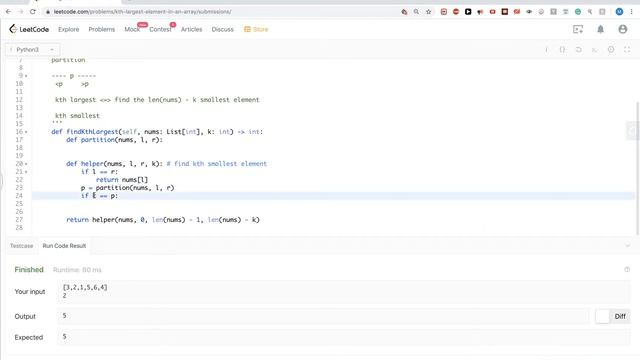Reset code to default with undo icon
This screenshot has height=360, width=640.
point(578,50)
